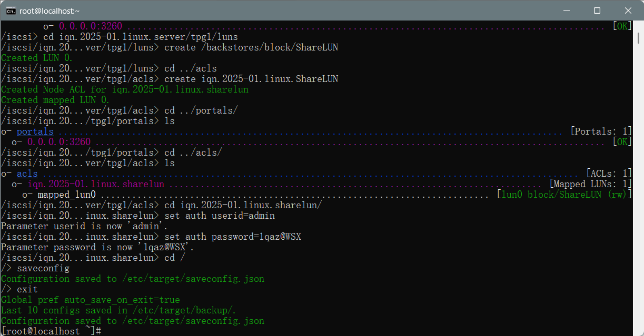
Task: Click the underlined portals node name
Action: point(35,131)
